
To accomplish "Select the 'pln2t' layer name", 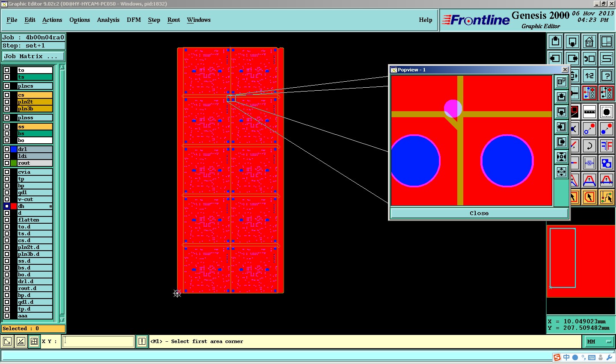I will tap(35, 102).
